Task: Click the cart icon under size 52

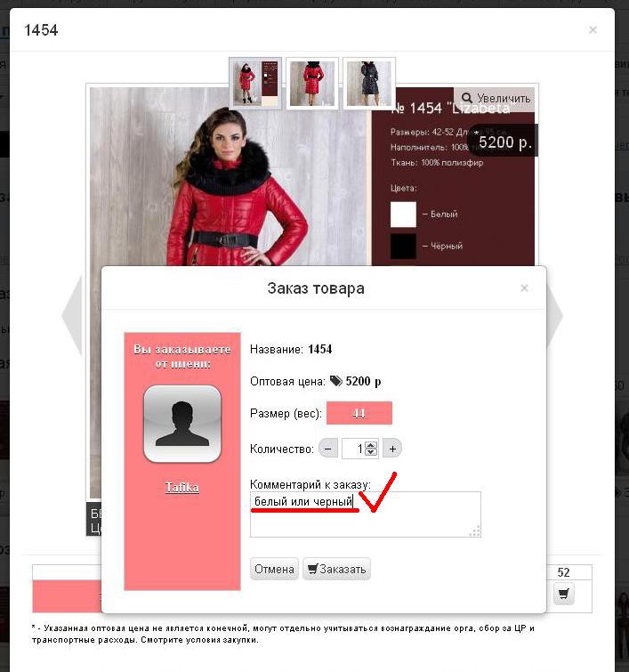Action: click(563, 594)
